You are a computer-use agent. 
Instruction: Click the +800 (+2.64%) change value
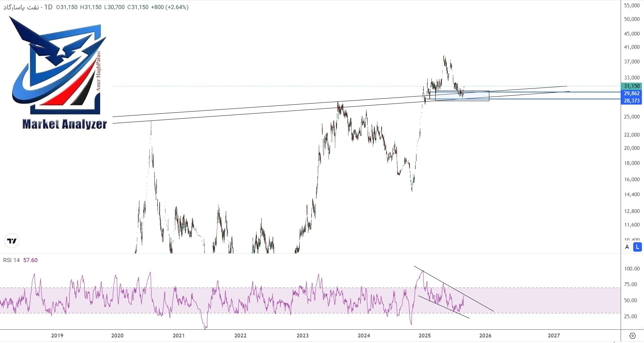point(170,7)
